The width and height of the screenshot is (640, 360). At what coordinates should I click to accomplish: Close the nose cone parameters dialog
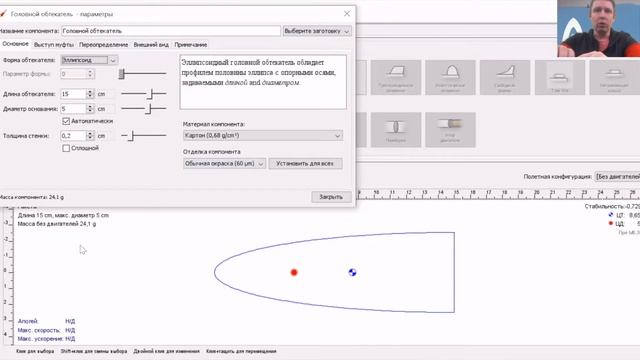(347, 14)
